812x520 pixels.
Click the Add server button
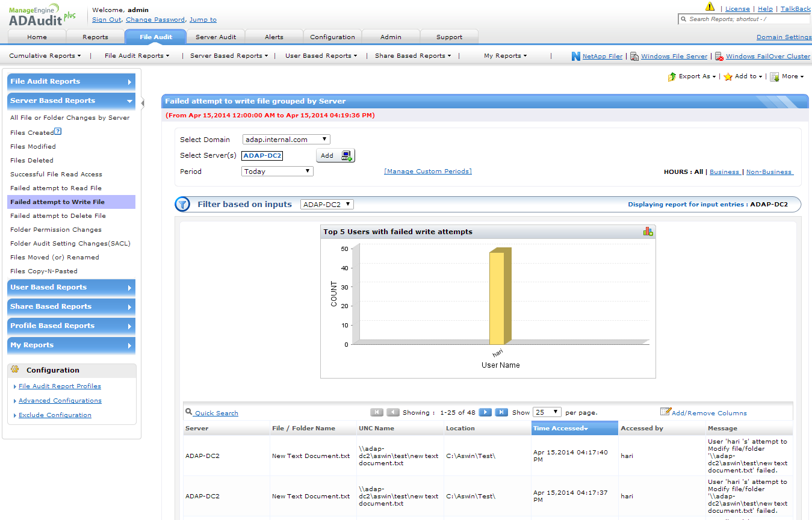(335, 155)
